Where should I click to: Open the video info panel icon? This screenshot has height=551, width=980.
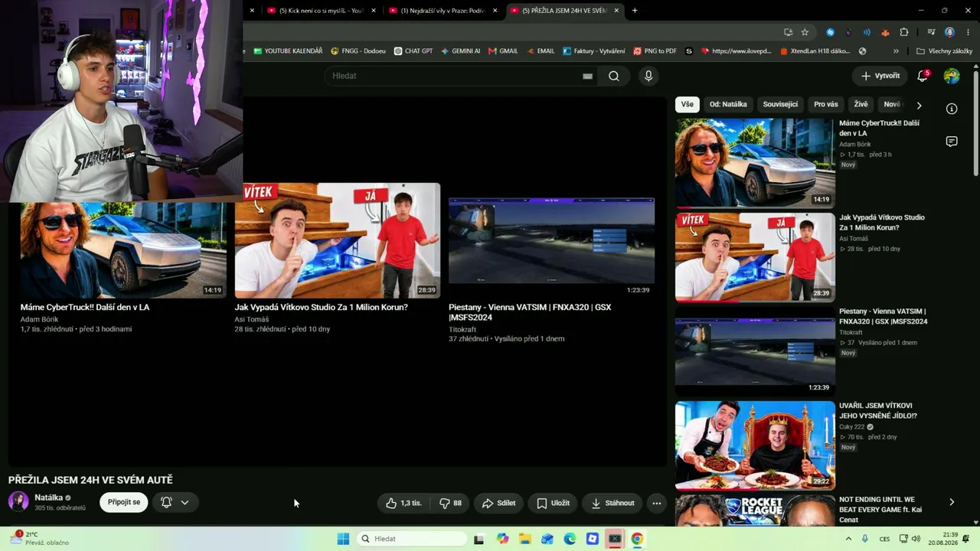point(952,109)
